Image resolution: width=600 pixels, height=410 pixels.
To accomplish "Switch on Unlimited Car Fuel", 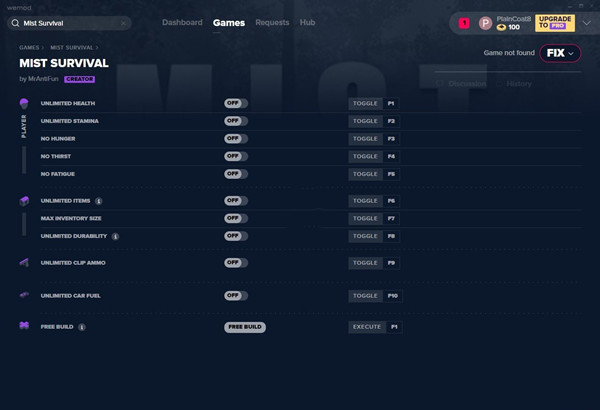I will (236, 296).
